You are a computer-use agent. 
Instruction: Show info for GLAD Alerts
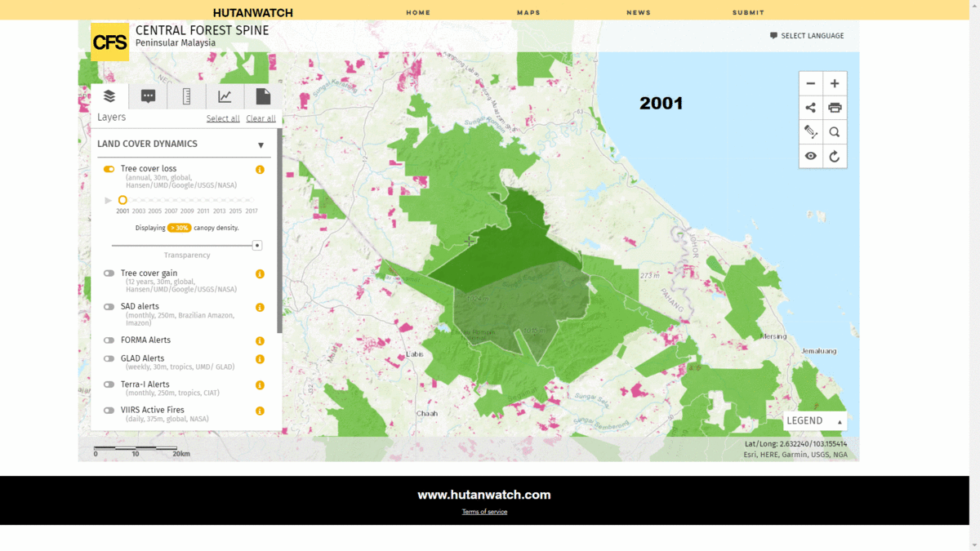tap(260, 359)
